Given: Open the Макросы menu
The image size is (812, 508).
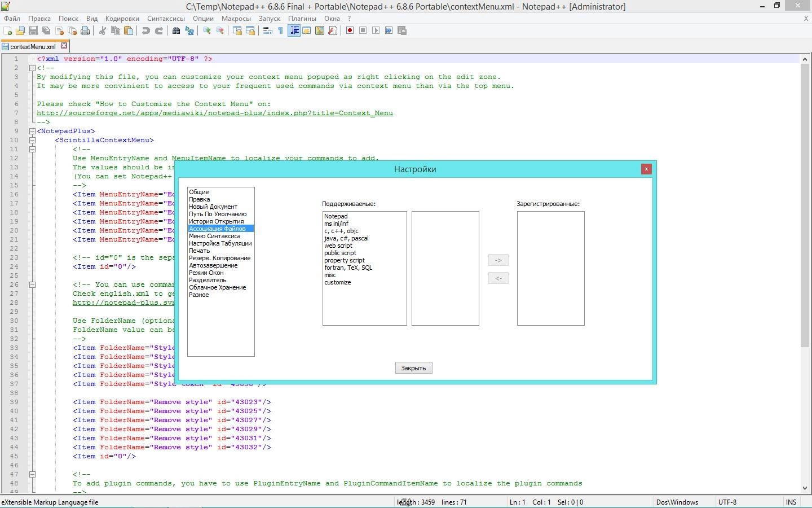Looking at the screenshot, I should point(236,18).
